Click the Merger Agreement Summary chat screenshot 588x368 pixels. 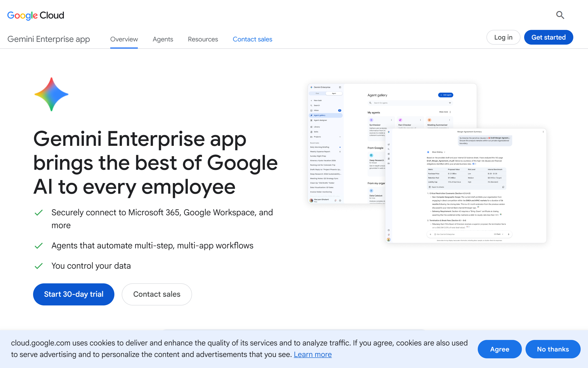466,185
